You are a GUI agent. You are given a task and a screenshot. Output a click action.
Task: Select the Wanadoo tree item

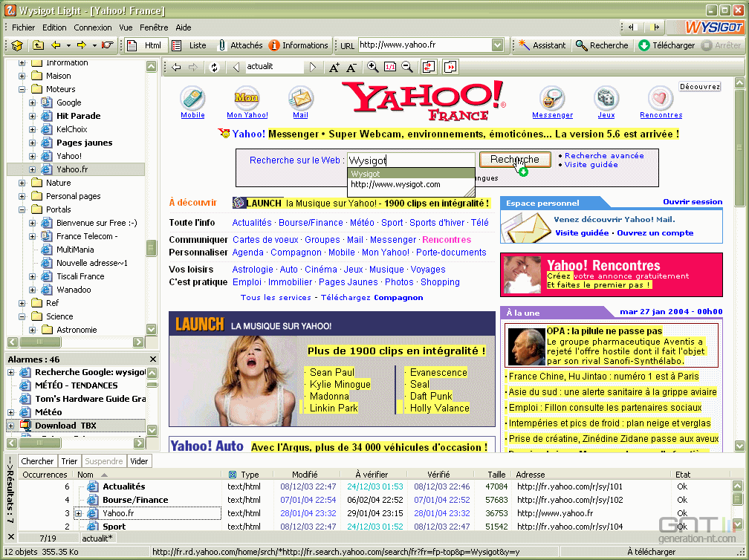[74, 290]
